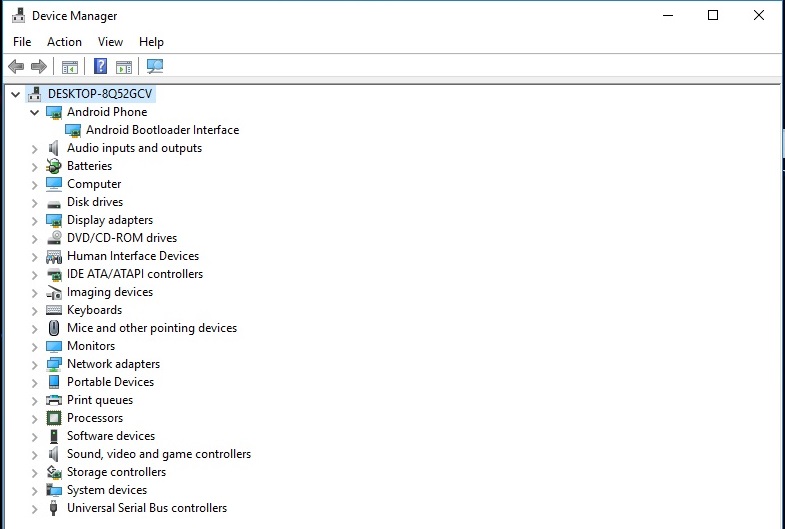Expand the Display adapters category
The image size is (785, 529).
click(x=34, y=220)
